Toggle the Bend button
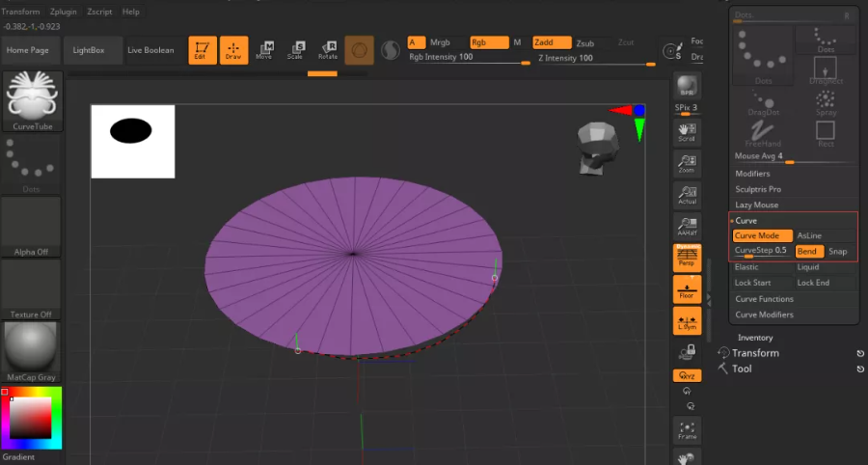868x465 pixels. [809, 252]
